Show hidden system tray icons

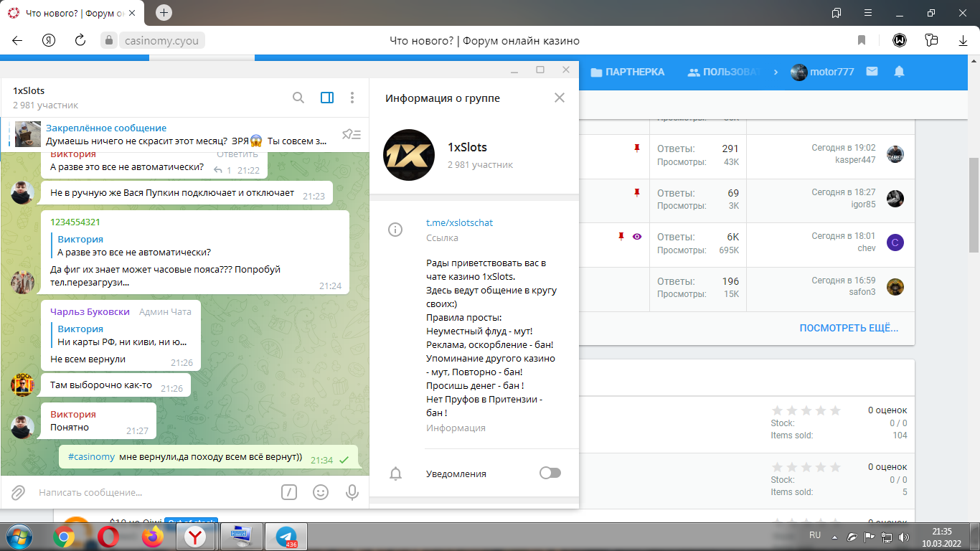834,537
